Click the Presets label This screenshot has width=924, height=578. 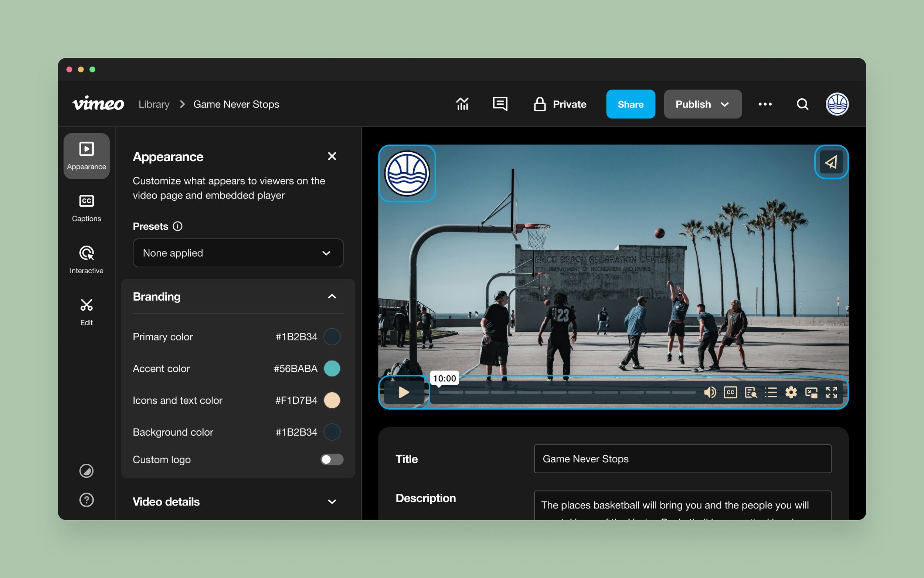150,226
